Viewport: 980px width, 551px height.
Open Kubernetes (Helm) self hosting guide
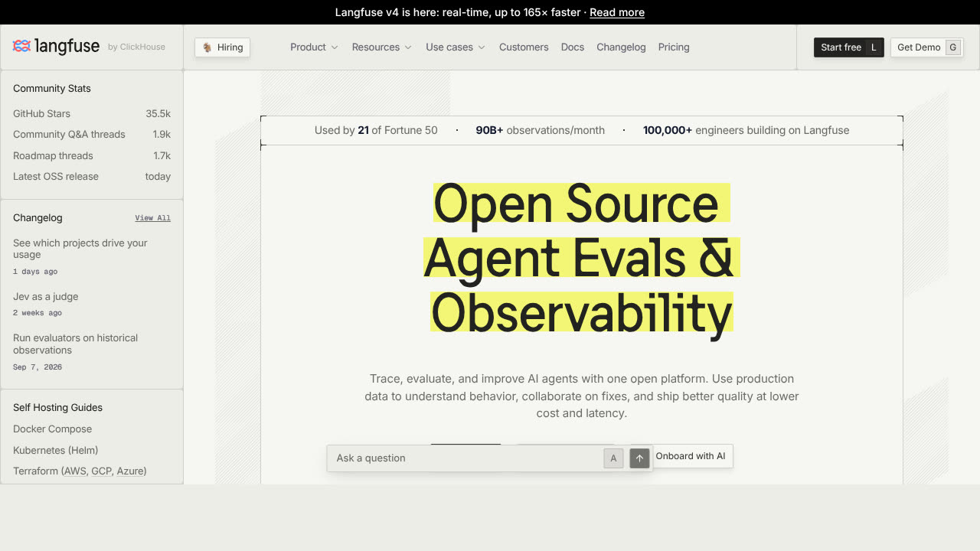[55, 450]
